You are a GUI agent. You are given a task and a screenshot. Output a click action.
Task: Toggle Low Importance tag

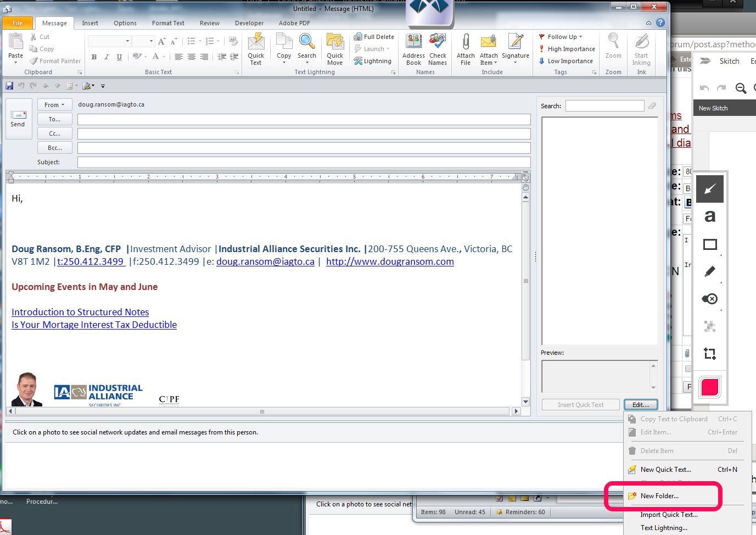(565, 61)
